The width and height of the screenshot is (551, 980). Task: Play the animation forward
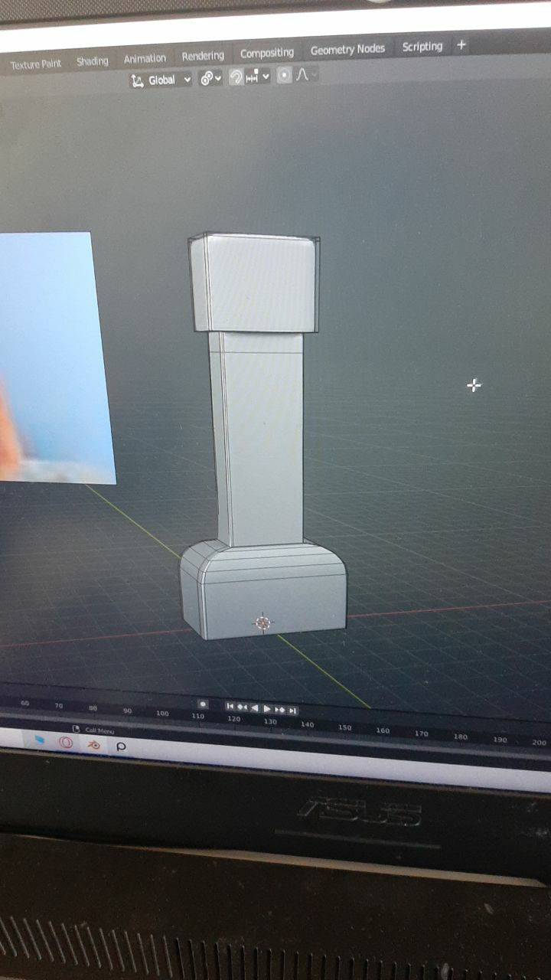pos(267,709)
